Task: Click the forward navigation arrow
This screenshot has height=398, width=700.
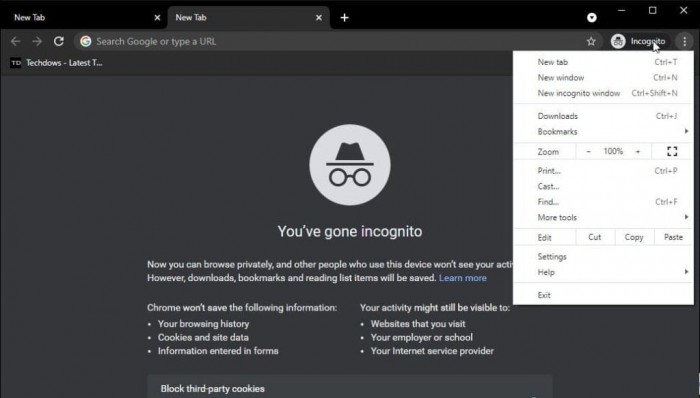Action: 37,41
